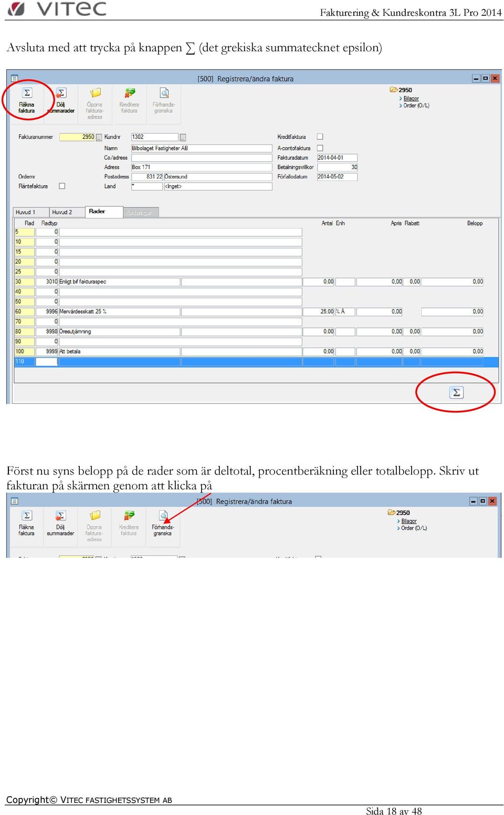Viewport: 504px width, 815px height.
Task: Expand the Order (O/L) node in upper window
Action: coord(401,106)
